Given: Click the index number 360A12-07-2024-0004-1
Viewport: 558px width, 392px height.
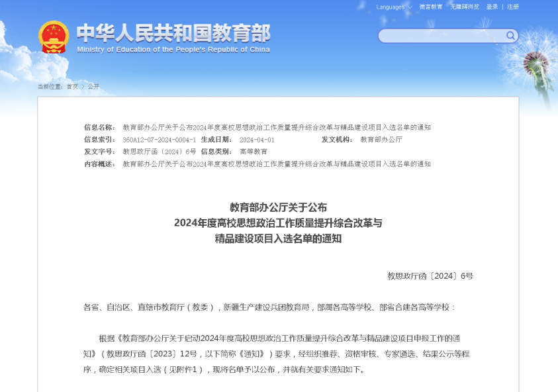Looking at the screenshot, I should pos(159,140).
